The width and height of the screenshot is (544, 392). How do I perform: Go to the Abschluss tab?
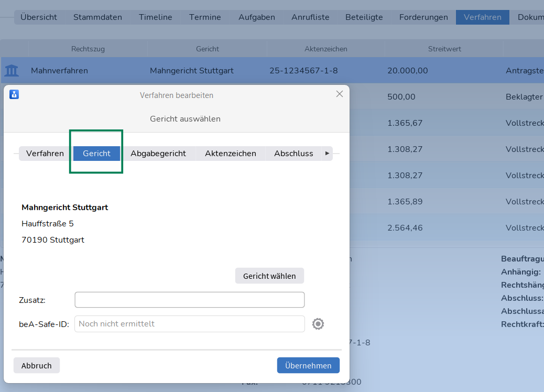coord(293,154)
